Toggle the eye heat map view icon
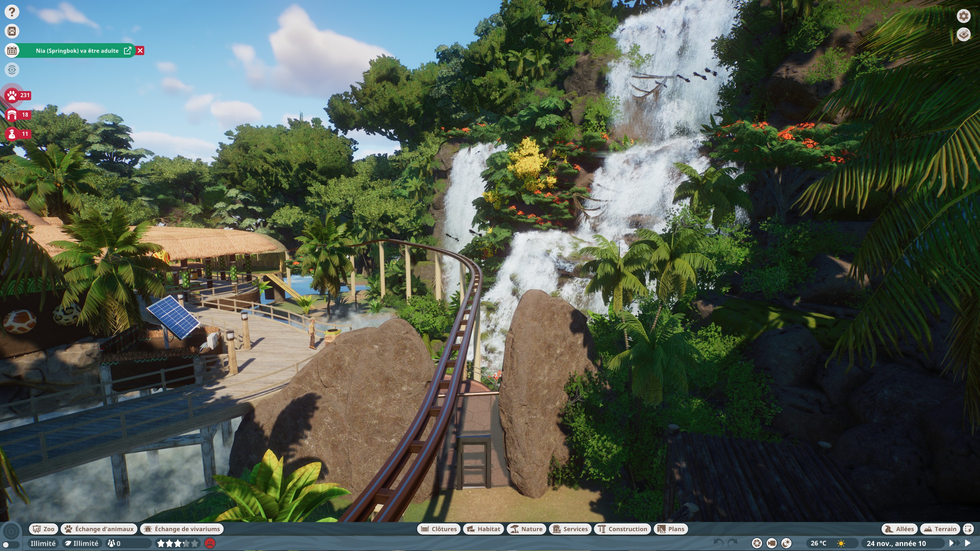The image size is (980, 551). tap(12, 70)
